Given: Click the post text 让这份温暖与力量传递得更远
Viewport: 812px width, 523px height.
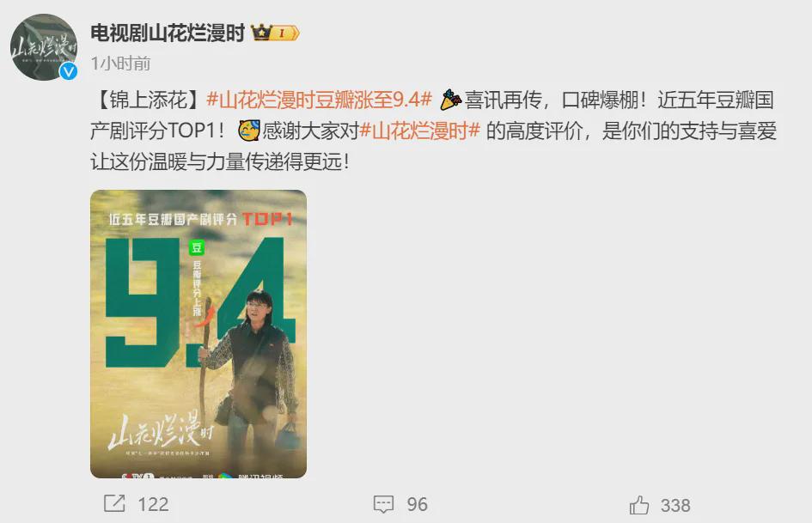Looking at the screenshot, I should tap(220, 162).
